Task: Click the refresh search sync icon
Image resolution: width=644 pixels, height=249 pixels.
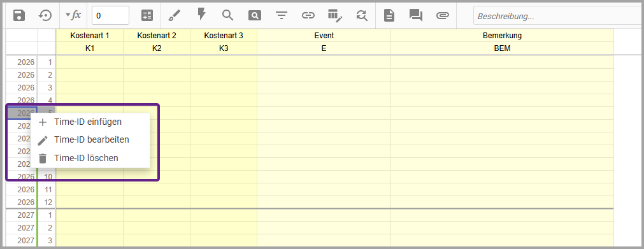Action: [x=361, y=16]
